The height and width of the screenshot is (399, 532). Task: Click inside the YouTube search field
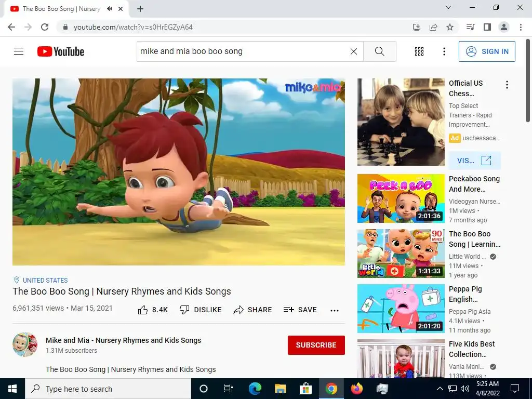click(243, 51)
